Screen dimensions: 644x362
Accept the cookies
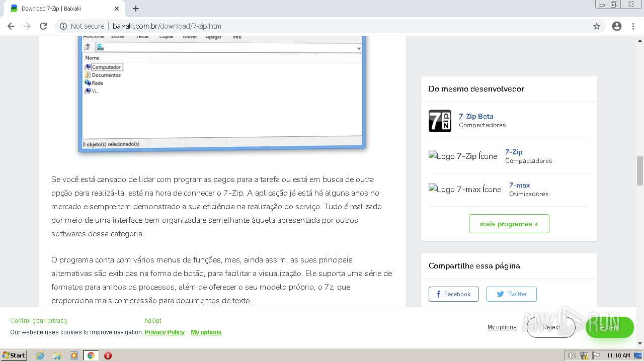609,327
